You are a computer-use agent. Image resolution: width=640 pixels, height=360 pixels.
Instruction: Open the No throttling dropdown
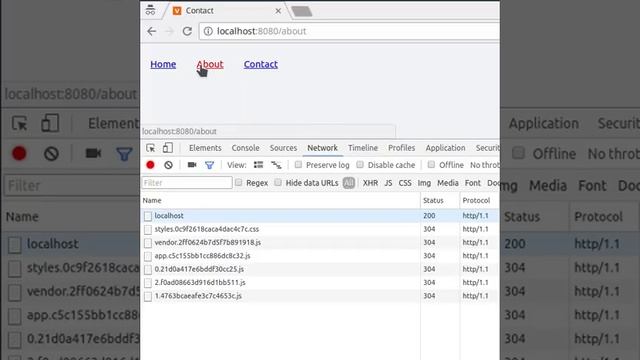click(x=484, y=165)
